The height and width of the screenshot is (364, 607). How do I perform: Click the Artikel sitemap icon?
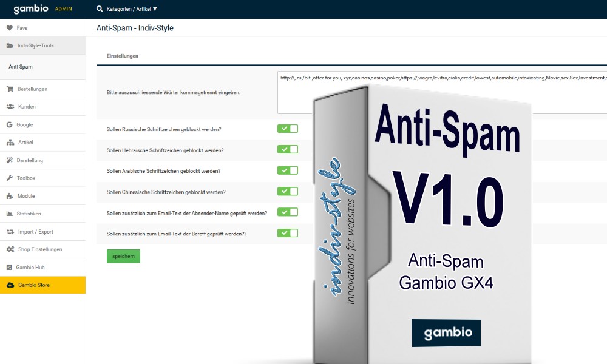click(10, 143)
